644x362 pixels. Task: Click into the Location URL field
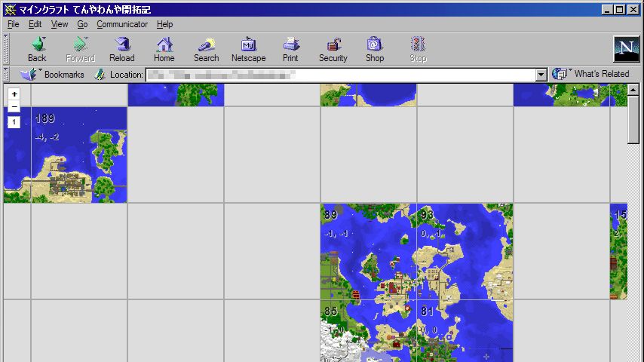(341, 75)
